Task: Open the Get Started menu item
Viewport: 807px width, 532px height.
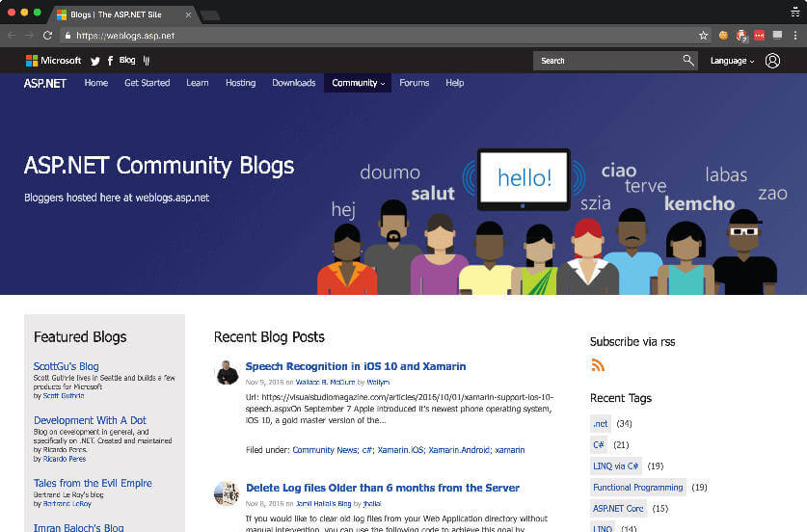Action: pos(148,83)
